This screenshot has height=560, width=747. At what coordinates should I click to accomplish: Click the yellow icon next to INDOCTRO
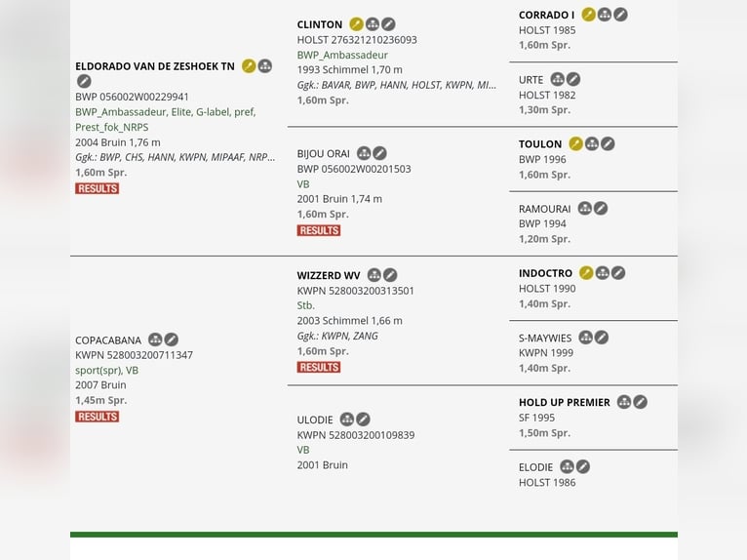[586, 273]
